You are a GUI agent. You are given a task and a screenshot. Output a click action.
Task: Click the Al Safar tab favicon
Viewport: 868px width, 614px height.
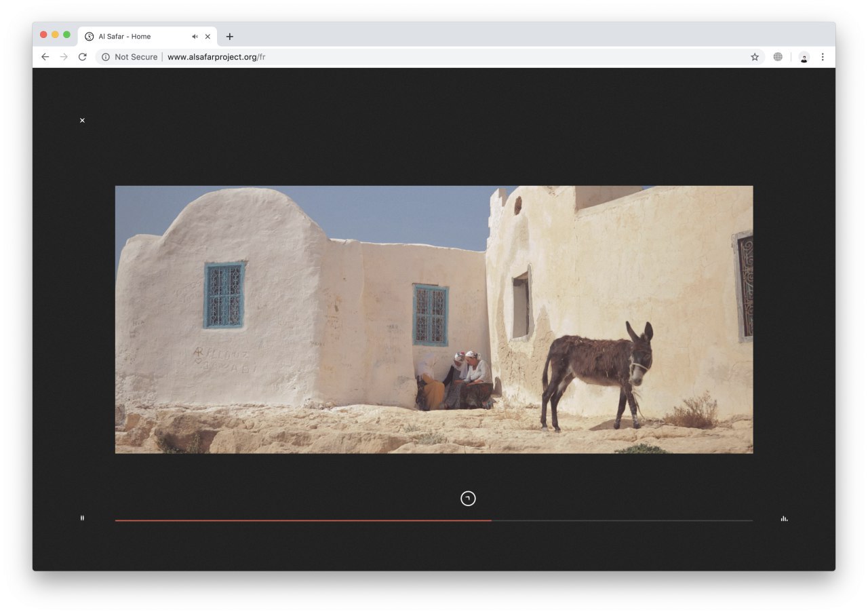pos(90,37)
